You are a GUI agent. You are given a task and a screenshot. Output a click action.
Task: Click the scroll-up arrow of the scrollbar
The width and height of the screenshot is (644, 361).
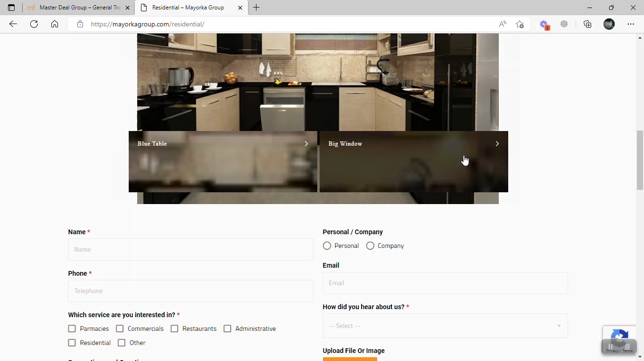[640, 37]
